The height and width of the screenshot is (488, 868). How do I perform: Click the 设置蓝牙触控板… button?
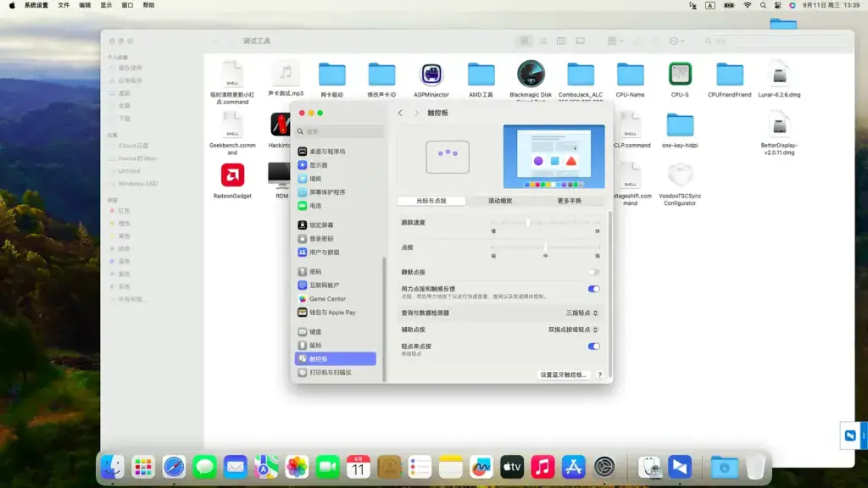[x=563, y=374]
